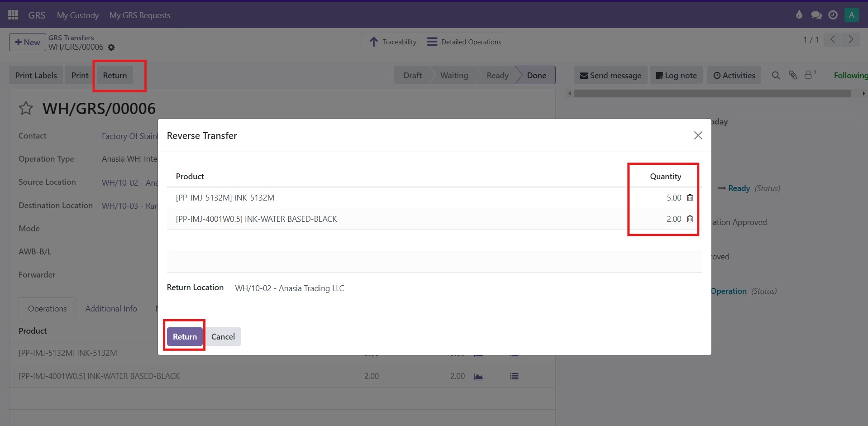Image resolution: width=868 pixels, height=426 pixels.
Task: Remove INK-WATER BASED-BLACK row via trash icon
Action: point(690,219)
